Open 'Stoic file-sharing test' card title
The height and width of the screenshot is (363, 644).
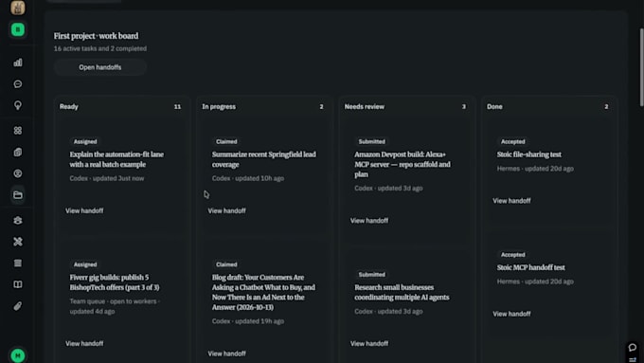tap(529, 154)
